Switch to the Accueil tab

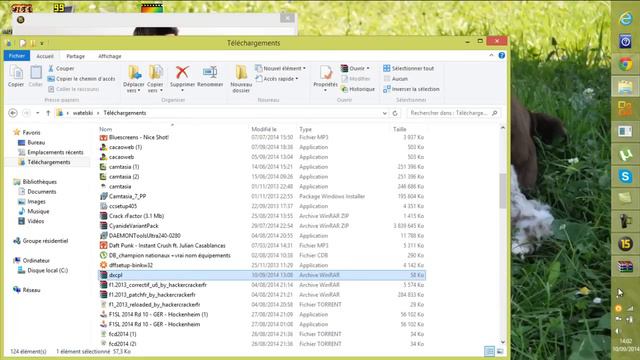pyautogui.click(x=45, y=56)
